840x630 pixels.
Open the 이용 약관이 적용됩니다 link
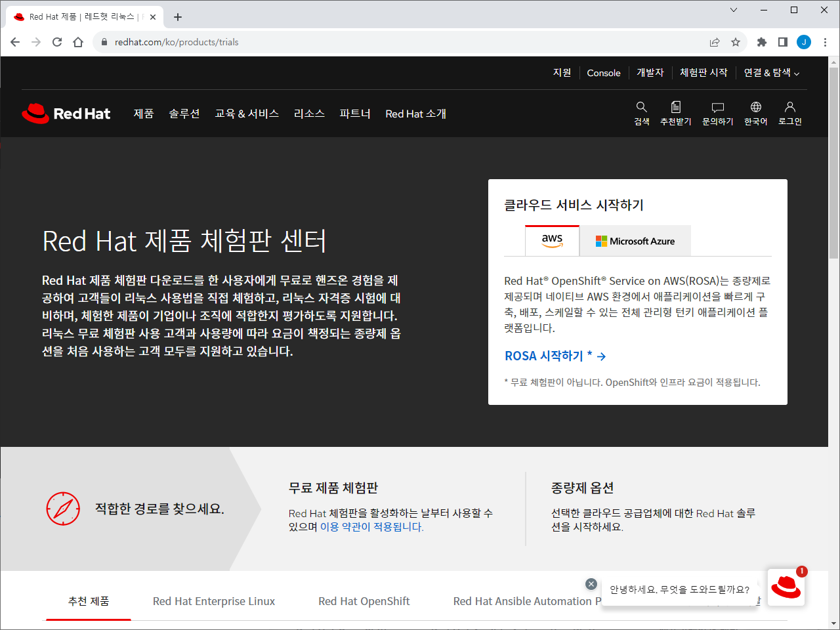371,527
